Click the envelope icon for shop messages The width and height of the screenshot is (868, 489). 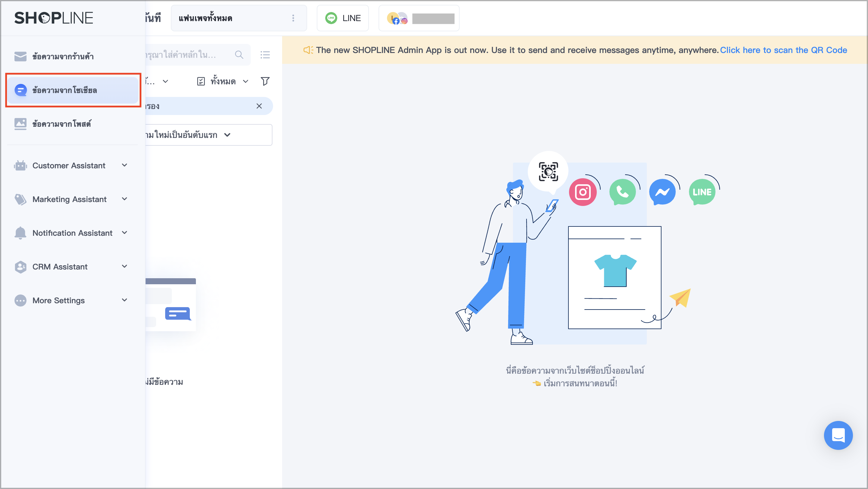pos(20,56)
